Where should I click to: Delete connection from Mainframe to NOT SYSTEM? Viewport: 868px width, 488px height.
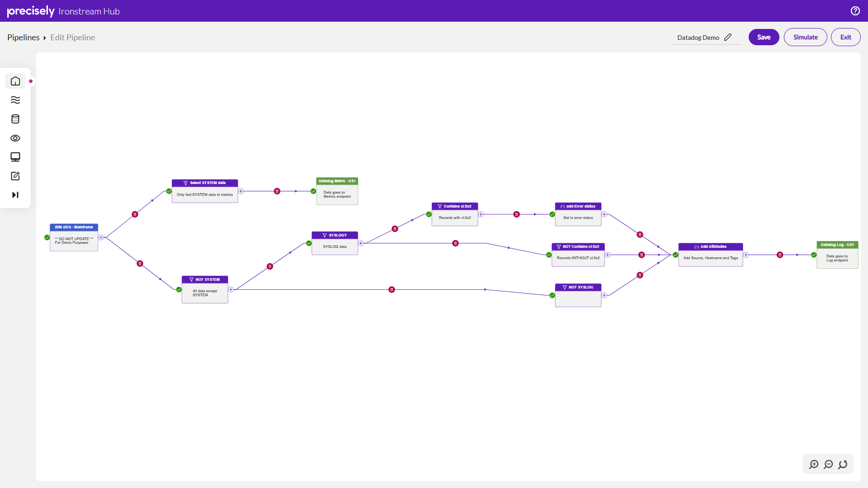coord(140,264)
